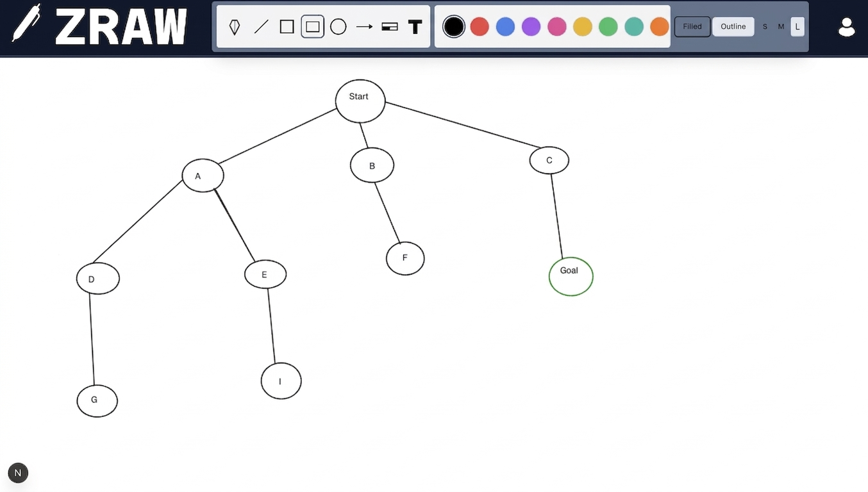Click the ZRAW logo
Image resolution: width=868 pixels, height=492 pixels.
(100, 27)
